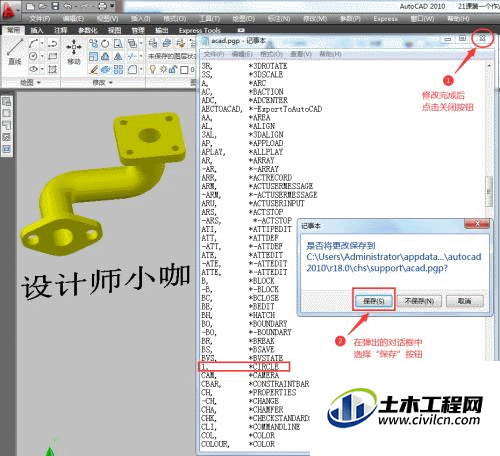Image resolution: width=500 pixels, height=456 pixels.
Task: Click the layer color square swatch
Action: (x=184, y=70)
